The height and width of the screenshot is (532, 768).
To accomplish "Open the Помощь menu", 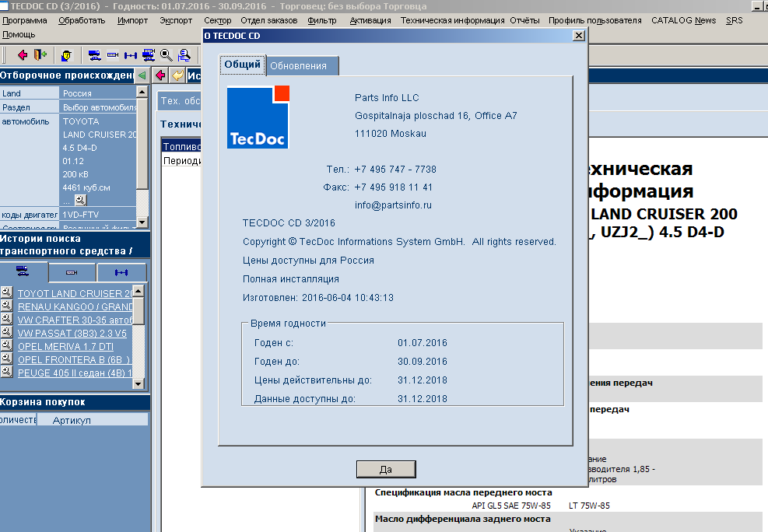I will (x=19, y=35).
